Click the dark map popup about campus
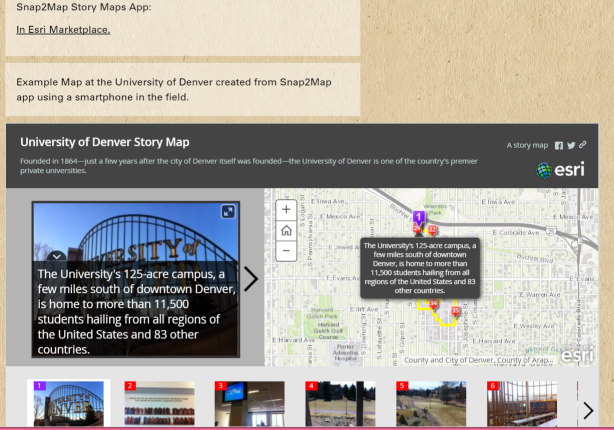 coord(420,268)
